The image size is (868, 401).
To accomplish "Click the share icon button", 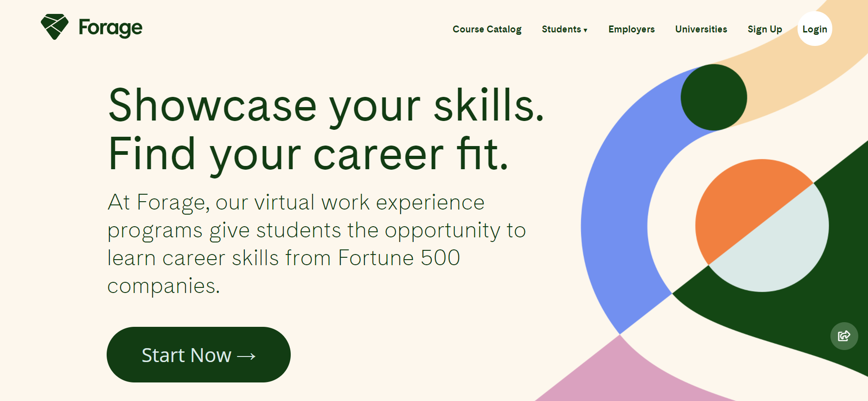I will pyautogui.click(x=844, y=336).
